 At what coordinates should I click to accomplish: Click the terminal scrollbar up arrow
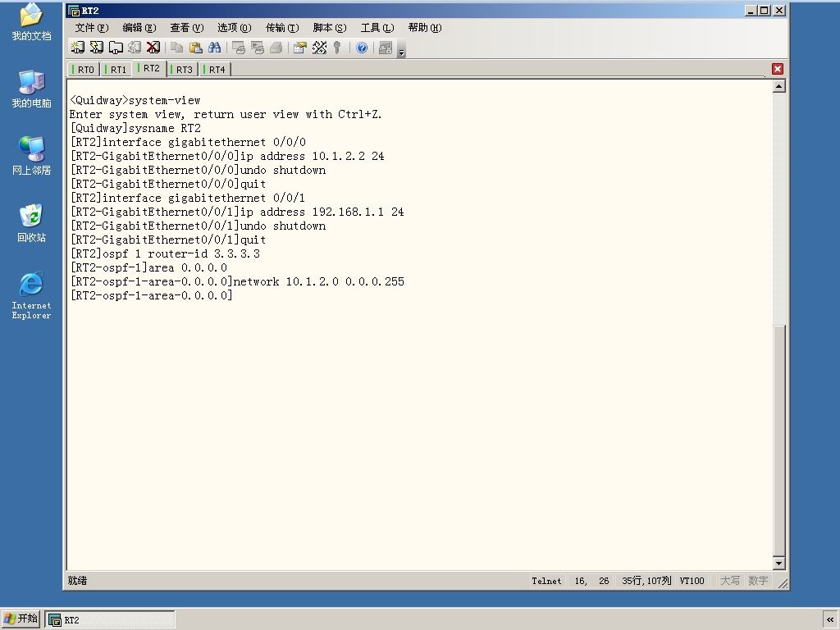(x=779, y=85)
